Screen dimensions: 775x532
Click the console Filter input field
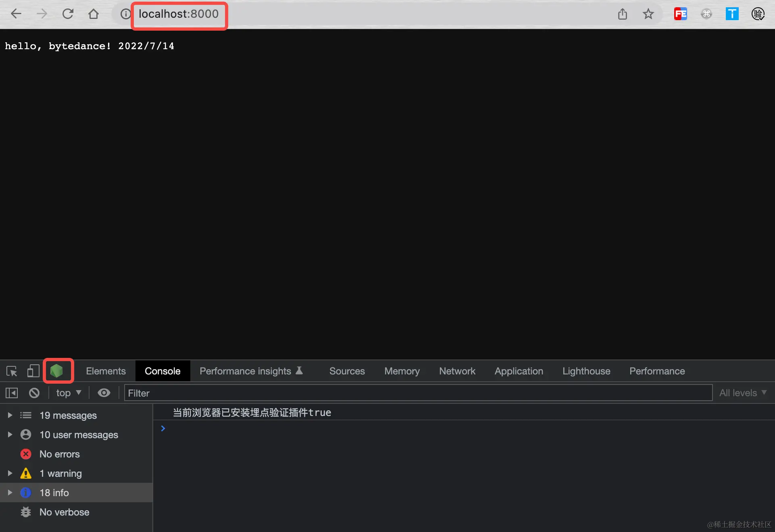click(x=418, y=393)
